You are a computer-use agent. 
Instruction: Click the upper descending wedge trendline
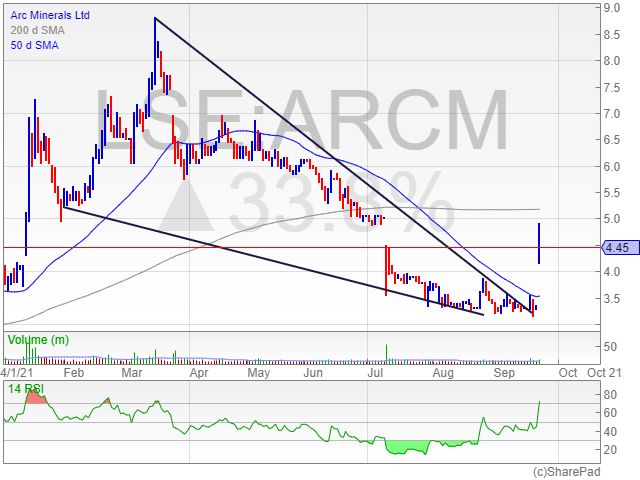point(343,165)
